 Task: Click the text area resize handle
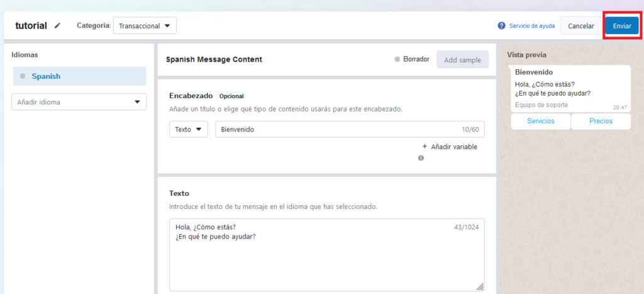click(480, 287)
